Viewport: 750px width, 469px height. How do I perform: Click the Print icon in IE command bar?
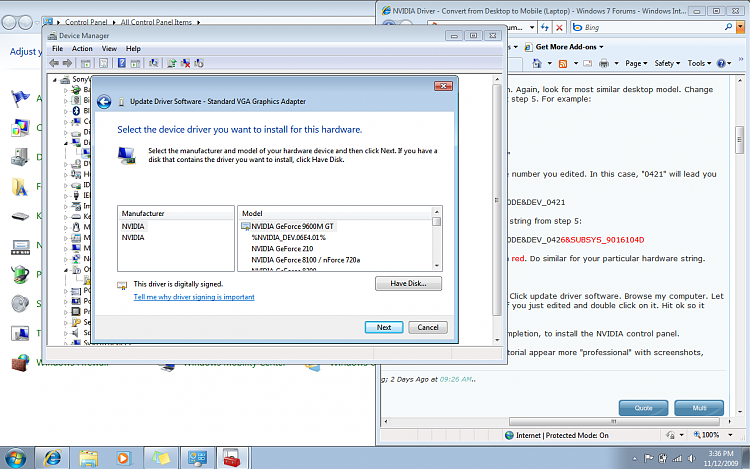(x=604, y=63)
